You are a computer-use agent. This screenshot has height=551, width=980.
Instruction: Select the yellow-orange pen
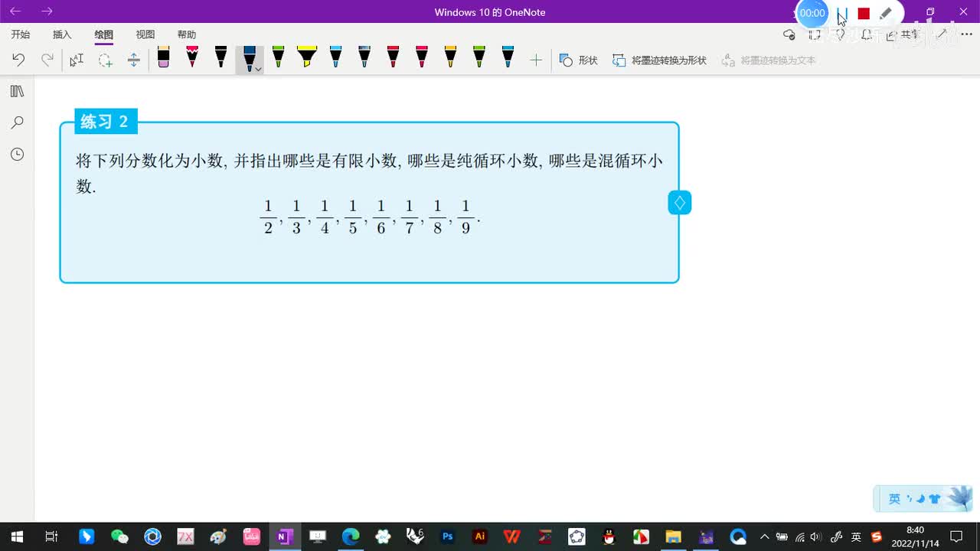click(x=450, y=57)
